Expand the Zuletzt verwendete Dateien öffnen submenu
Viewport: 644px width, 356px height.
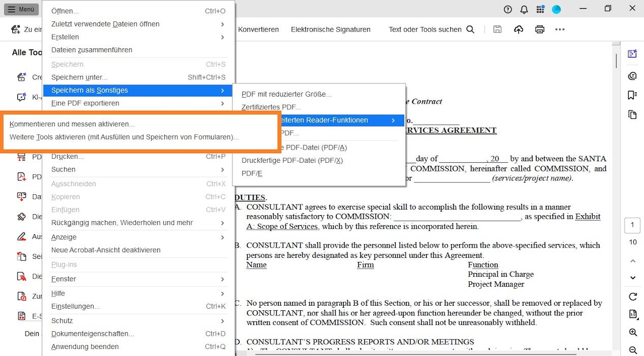pyautogui.click(x=104, y=24)
